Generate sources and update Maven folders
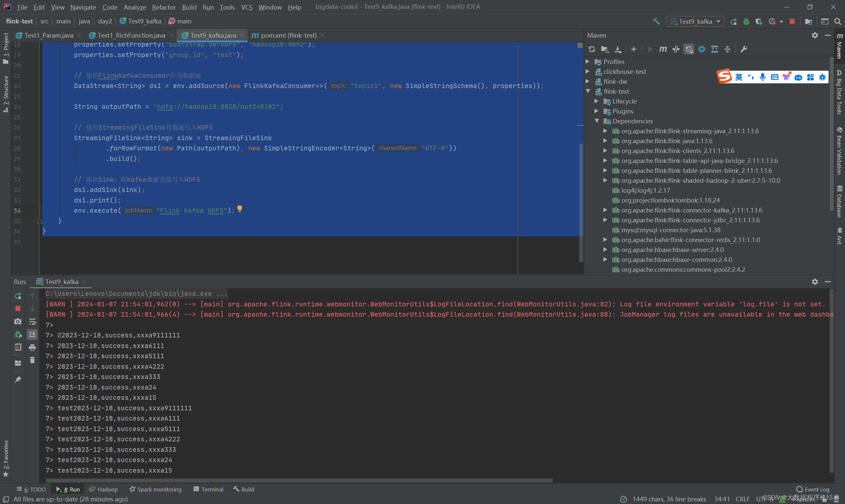This screenshot has height=504, width=845. pyautogui.click(x=604, y=49)
